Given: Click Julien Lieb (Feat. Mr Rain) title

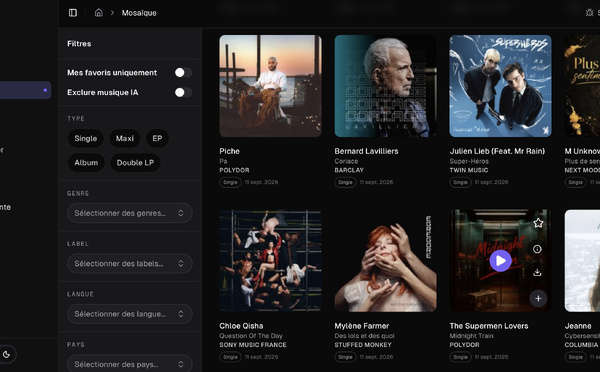Looking at the screenshot, I should (x=497, y=151).
